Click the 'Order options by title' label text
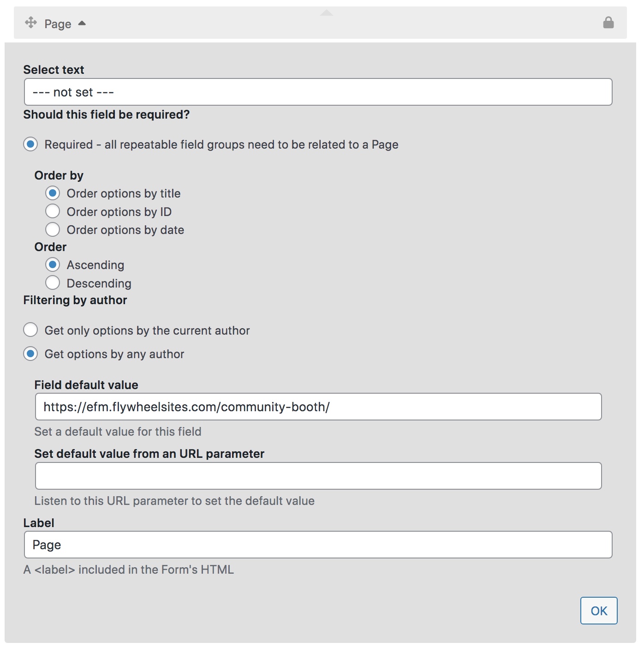Screen dimensions: 644x648 point(124,193)
